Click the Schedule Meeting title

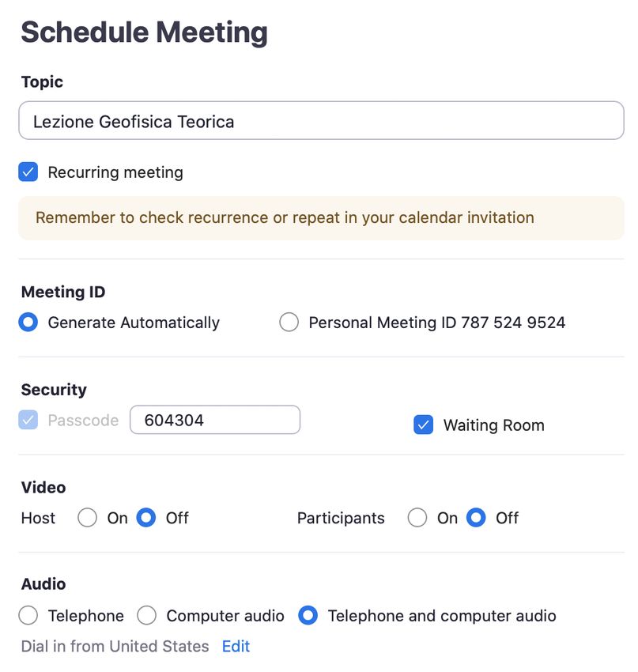click(x=144, y=32)
